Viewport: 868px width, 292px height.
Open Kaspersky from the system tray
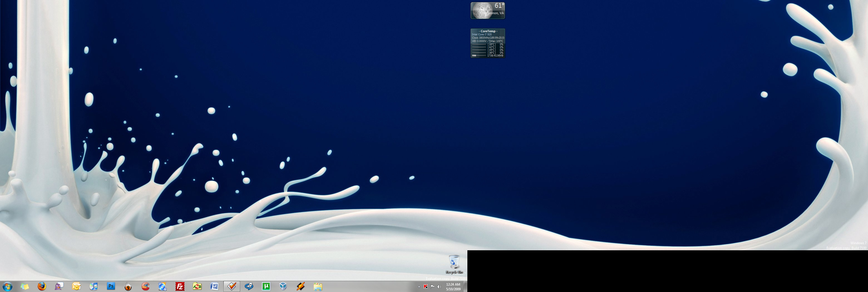426,287
